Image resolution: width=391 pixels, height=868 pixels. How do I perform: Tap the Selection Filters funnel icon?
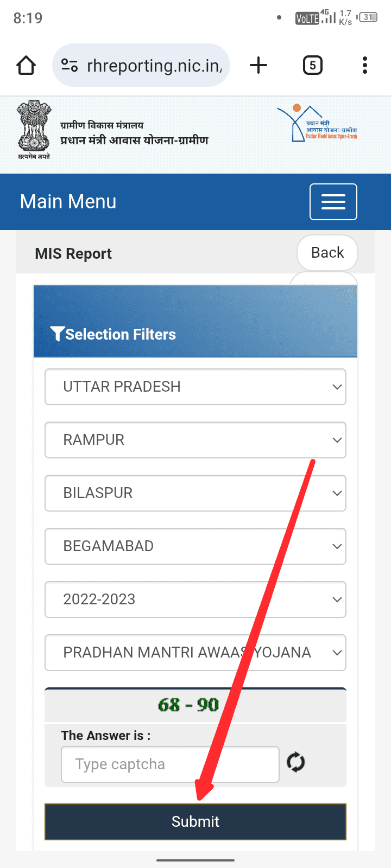point(57,334)
